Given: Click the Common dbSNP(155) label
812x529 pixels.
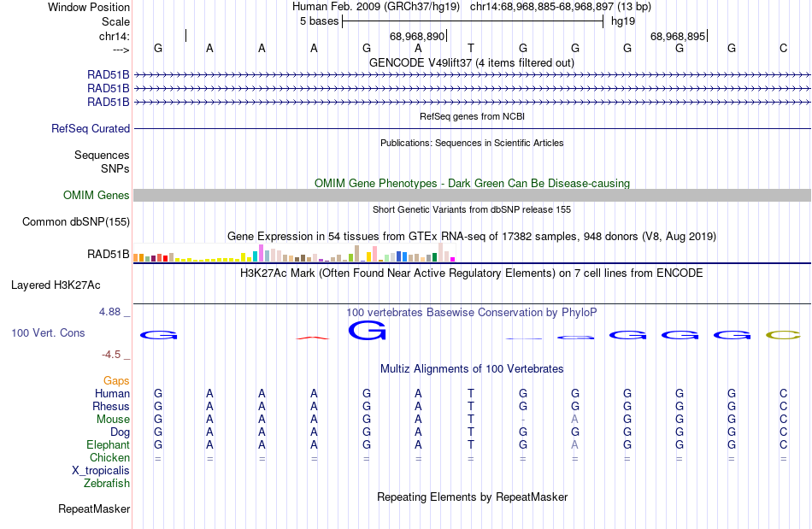Looking at the screenshot, I should click(76, 221).
